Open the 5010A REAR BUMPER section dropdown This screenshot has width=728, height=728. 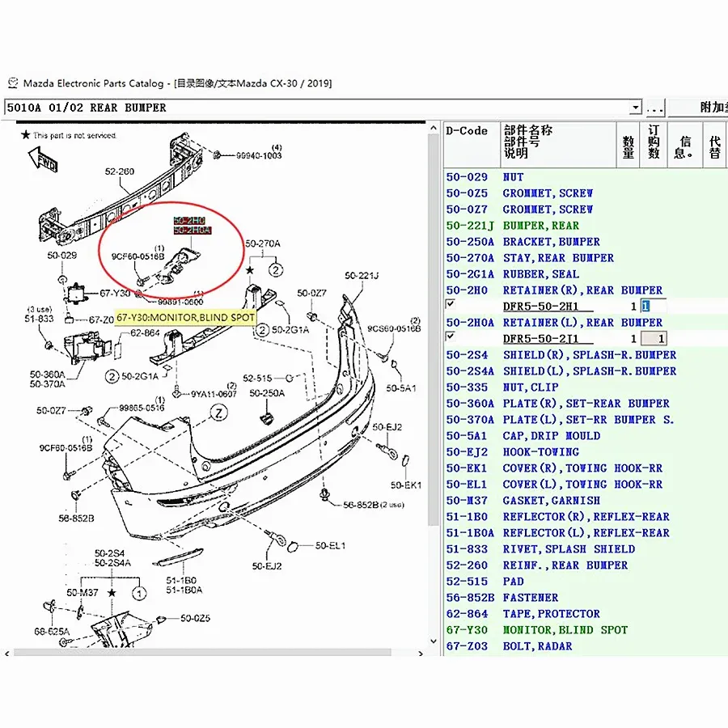point(636,108)
